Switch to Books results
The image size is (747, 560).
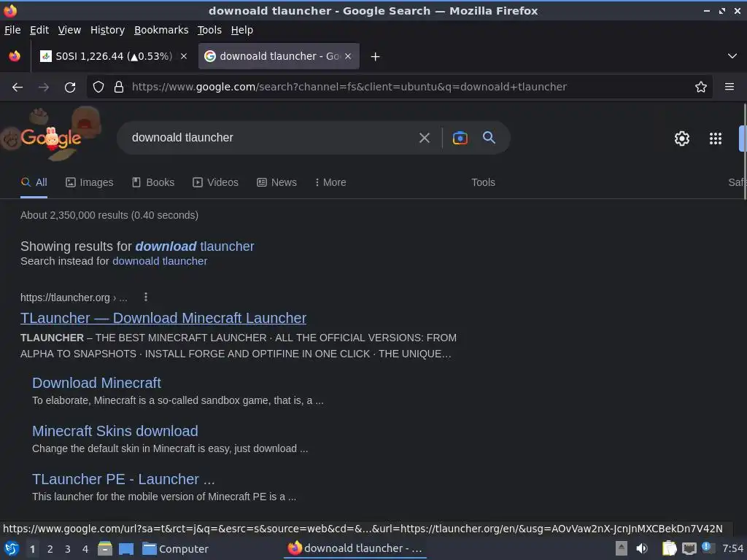[x=153, y=182]
